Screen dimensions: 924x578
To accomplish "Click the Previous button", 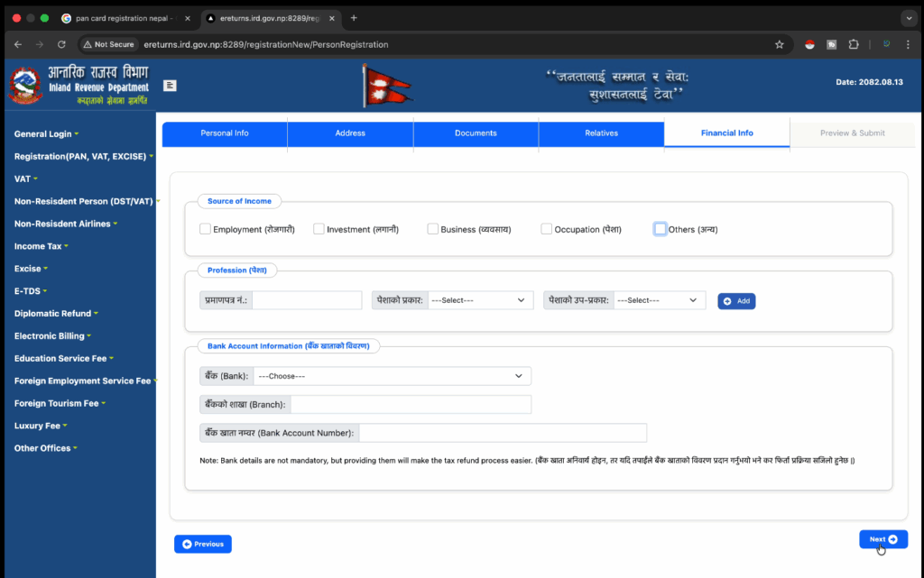I will [203, 544].
